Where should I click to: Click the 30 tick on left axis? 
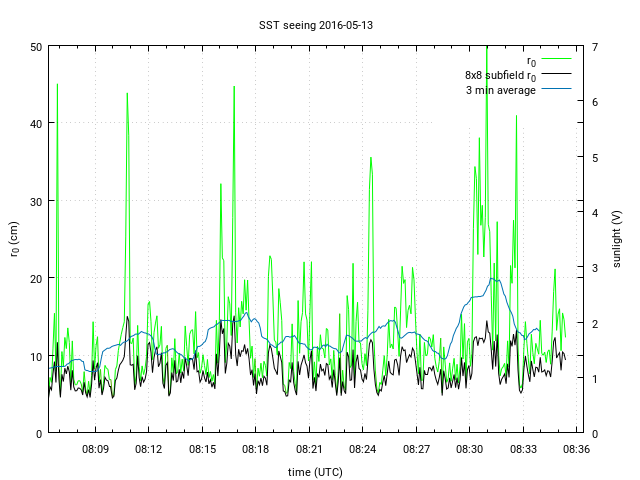[36, 201]
